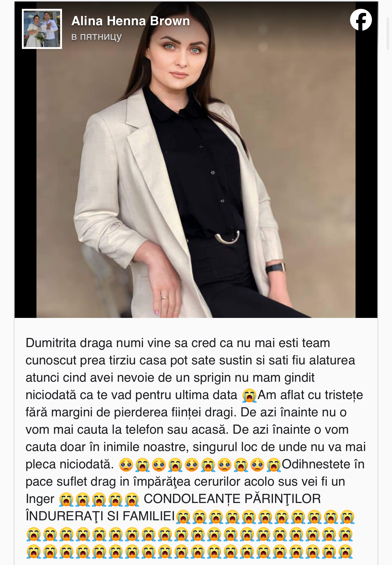
Task: Click the last crying emoji in the bottom row
Action: tap(346, 551)
